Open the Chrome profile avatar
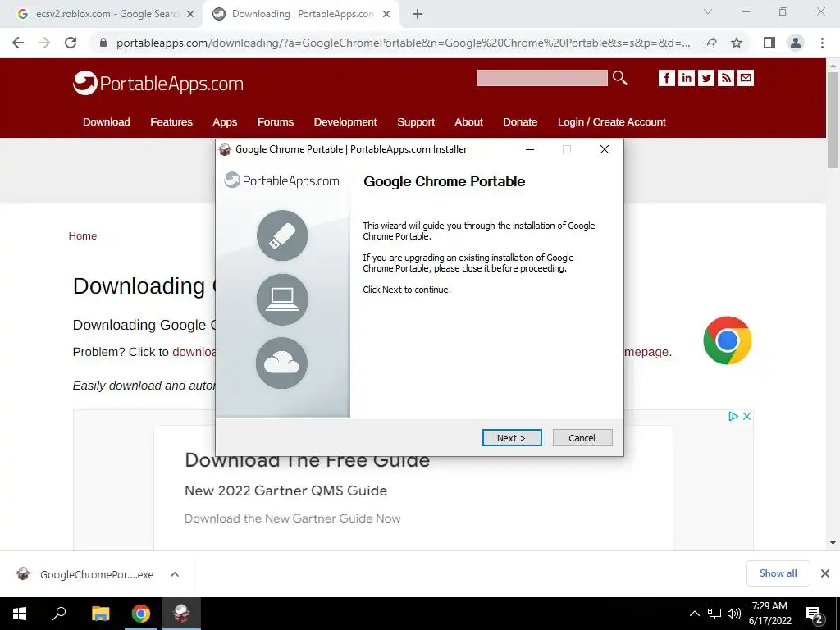Screen dimensions: 840x630 796,43
